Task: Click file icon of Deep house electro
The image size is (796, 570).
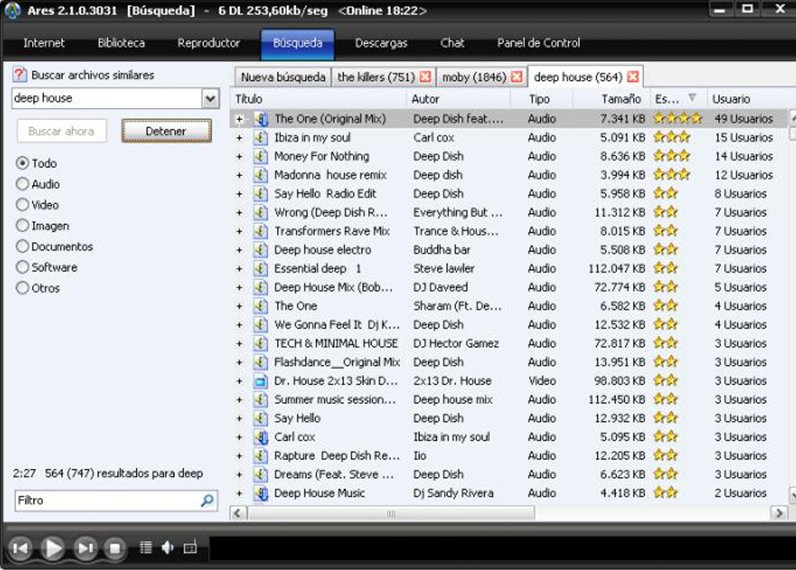Action: click(x=260, y=250)
